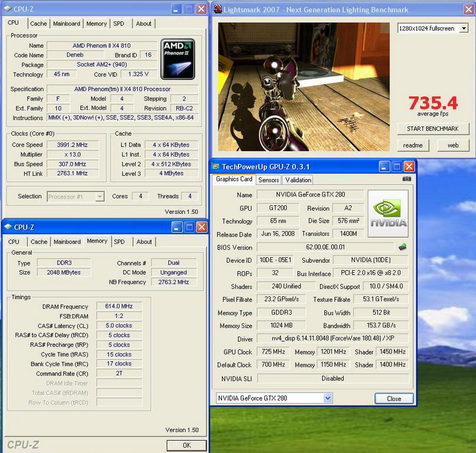The image size is (476, 453).
Task: Open About tab in bottom CPU-Z window
Action: [144, 242]
